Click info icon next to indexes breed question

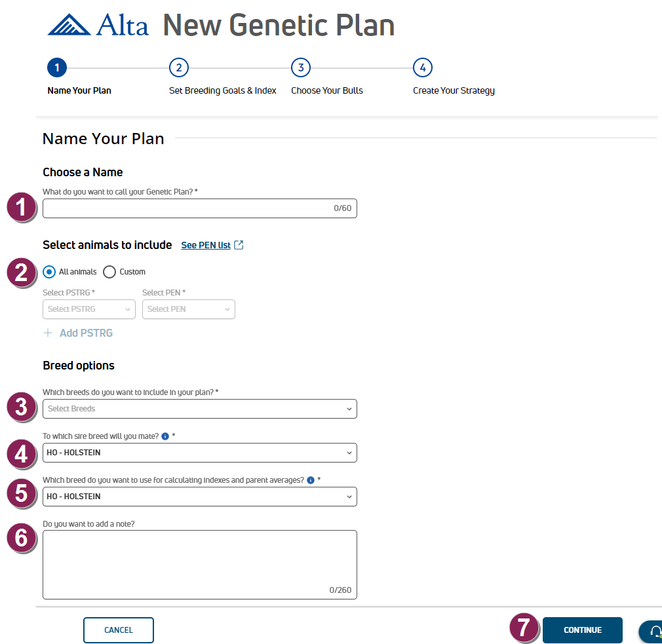311,480
